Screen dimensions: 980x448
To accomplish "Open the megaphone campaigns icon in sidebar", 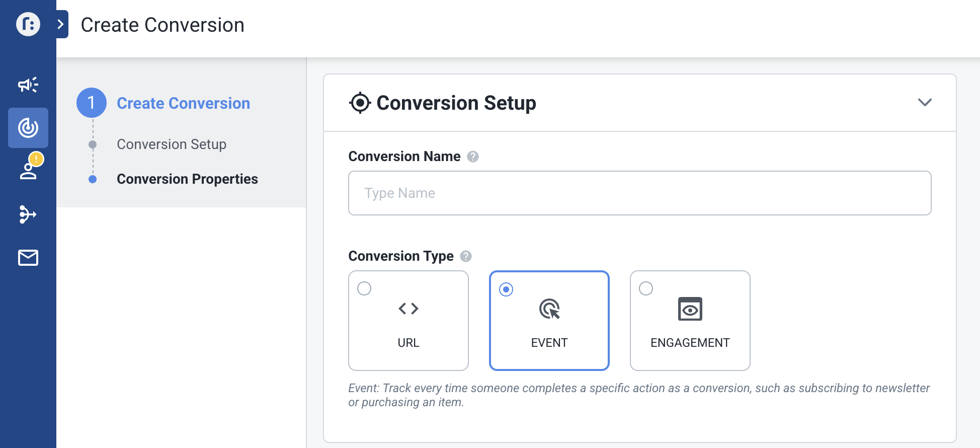I will [x=28, y=85].
